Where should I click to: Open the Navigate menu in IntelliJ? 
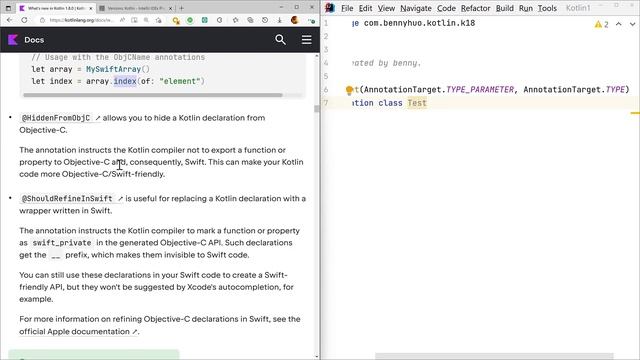(416, 8)
